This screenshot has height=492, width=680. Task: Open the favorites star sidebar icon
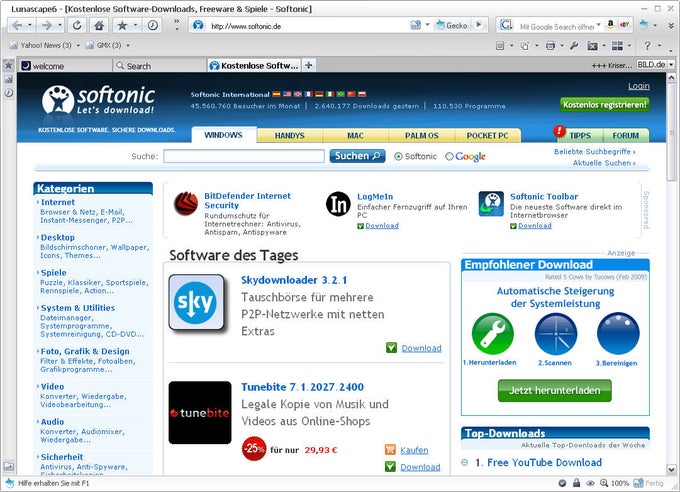point(8,66)
